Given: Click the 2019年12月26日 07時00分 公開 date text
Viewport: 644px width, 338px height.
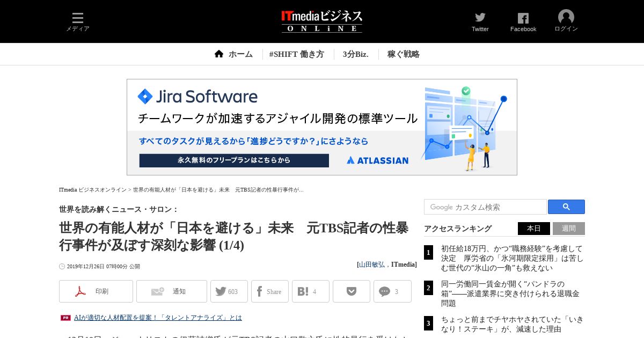Looking at the screenshot, I should pyautogui.click(x=103, y=266).
